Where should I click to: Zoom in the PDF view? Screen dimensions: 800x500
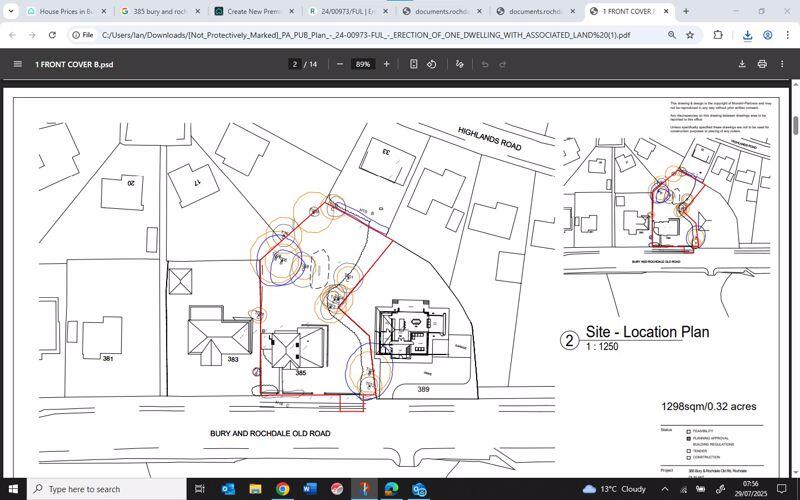point(387,64)
